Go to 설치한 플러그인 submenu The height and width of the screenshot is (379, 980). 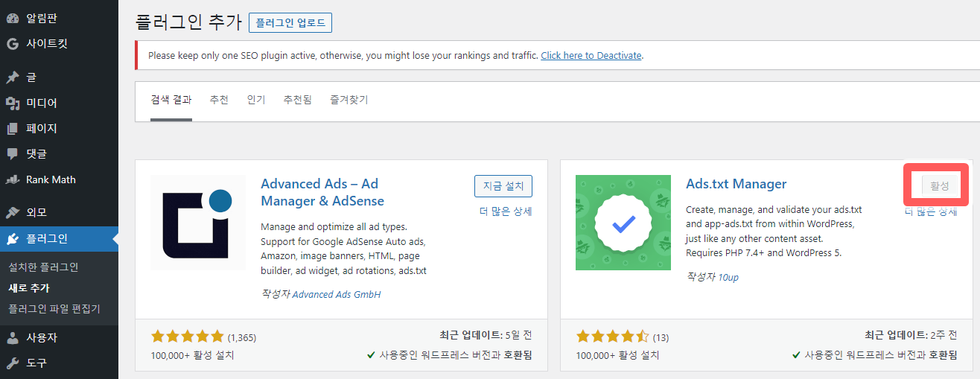click(43, 267)
